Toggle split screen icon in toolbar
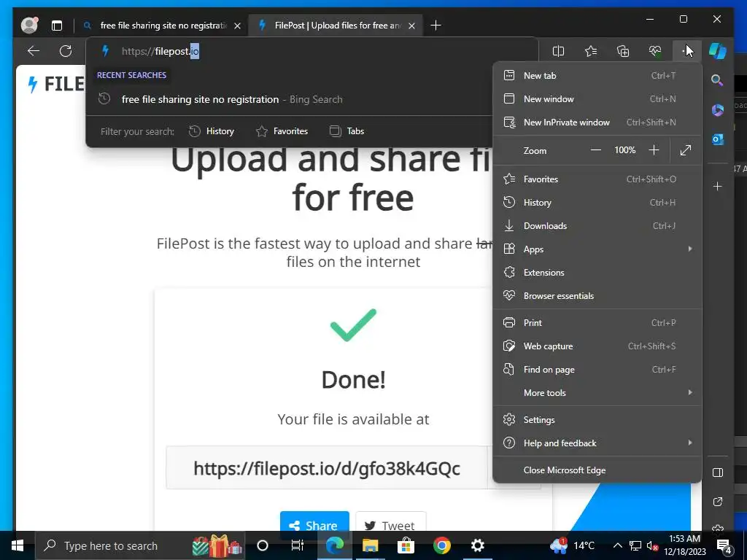The width and height of the screenshot is (747, 560). click(558, 51)
